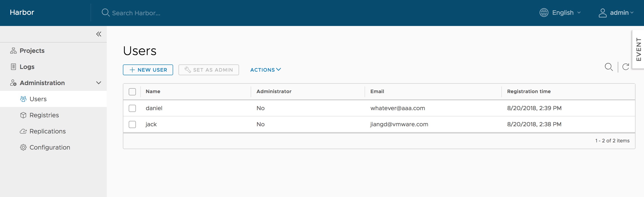Click the globe language icon
This screenshot has width=644, height=197.
coord(544,13)
